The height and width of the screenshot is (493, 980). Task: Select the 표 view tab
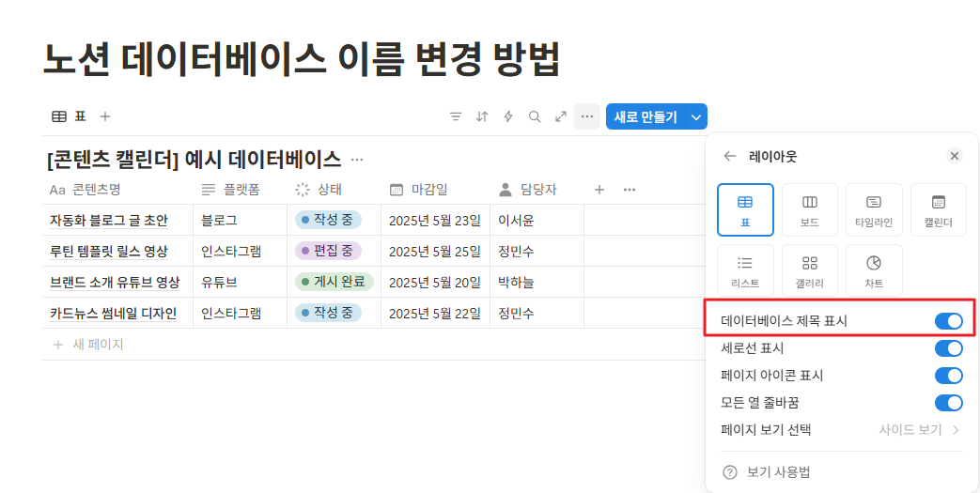point(69,116)
